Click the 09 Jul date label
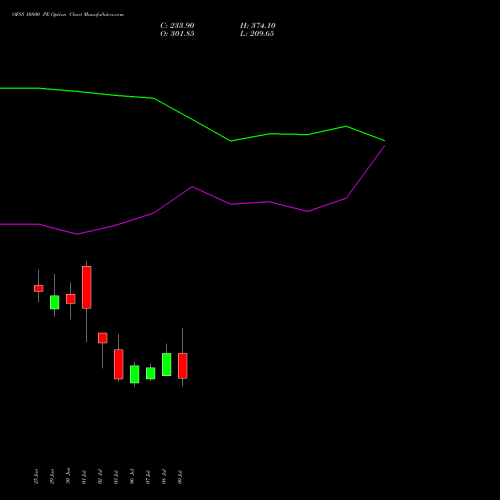 (180, 477)
